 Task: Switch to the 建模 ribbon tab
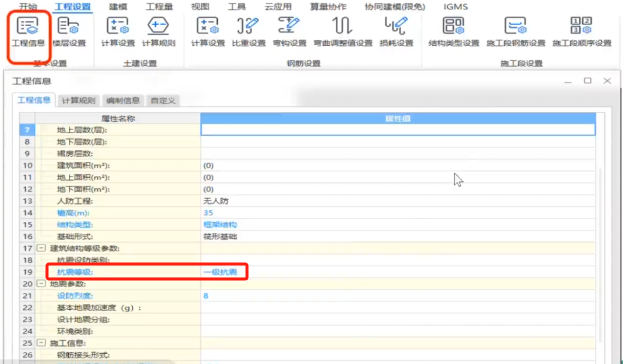118,6
